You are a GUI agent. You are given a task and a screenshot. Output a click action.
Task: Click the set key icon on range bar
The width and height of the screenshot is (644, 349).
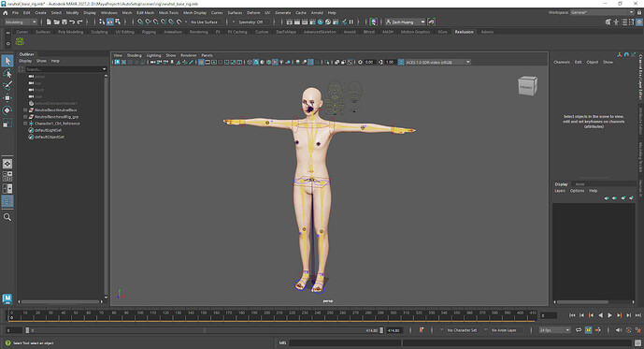pyautogui.click(x=422, y=330)
